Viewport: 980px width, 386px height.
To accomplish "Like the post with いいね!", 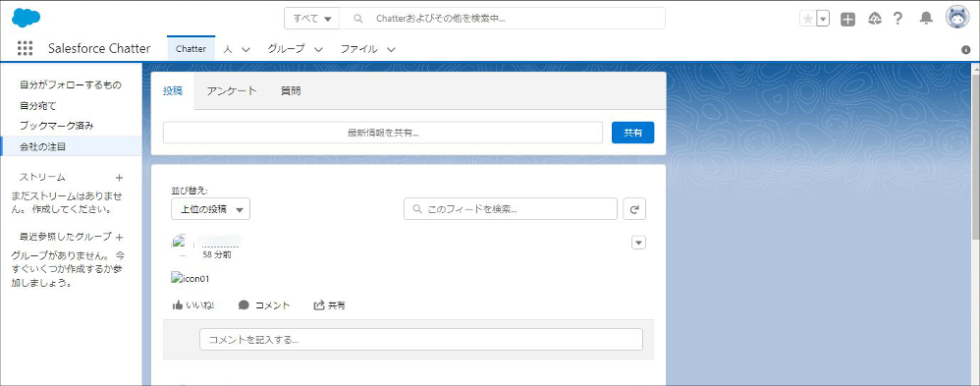I will 193,305.
